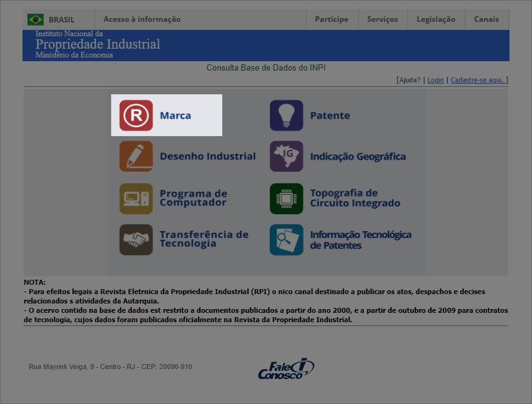Click the orange pencil Desenho Industrial icon
This screenshot has height=404, width=532.
click(136, 156)
